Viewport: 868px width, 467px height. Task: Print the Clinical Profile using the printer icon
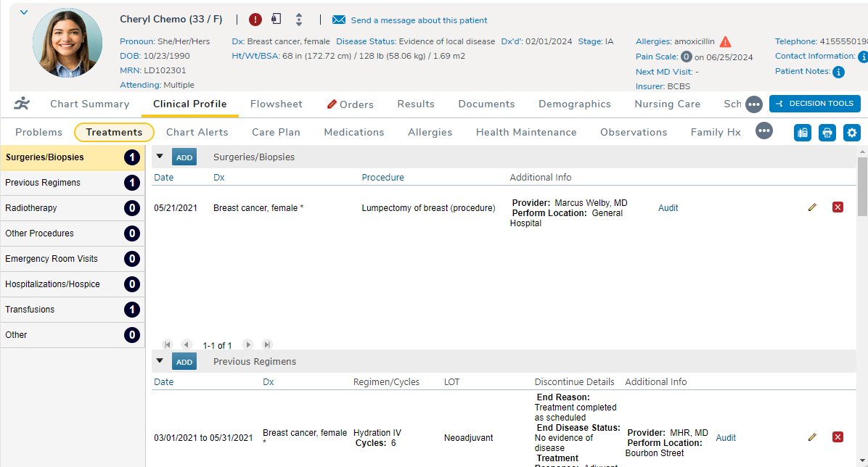click(827, 133)
